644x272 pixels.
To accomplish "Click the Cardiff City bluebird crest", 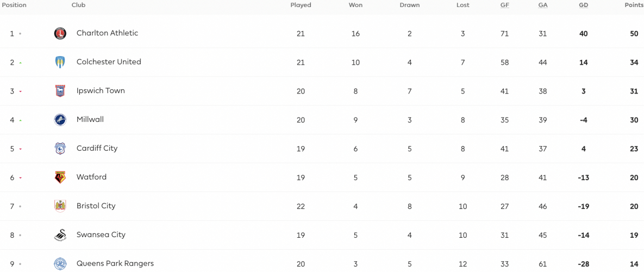I will click(60, 149).
